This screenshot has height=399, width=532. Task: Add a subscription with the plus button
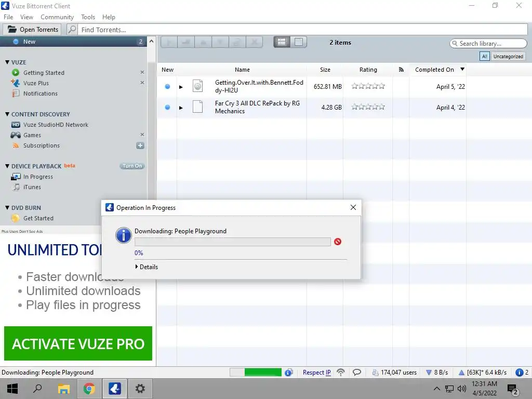[x=140, y=145]
